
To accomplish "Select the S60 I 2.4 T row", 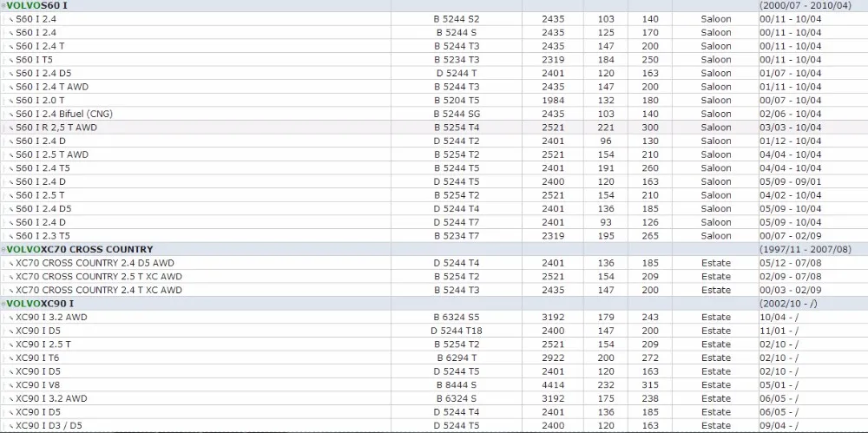I will (x=434, y=46).
